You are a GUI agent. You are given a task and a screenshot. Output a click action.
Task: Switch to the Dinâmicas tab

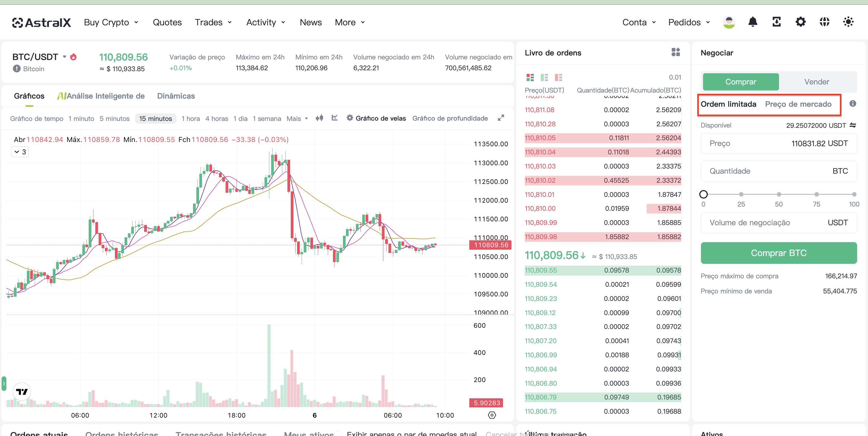[176, 96]
